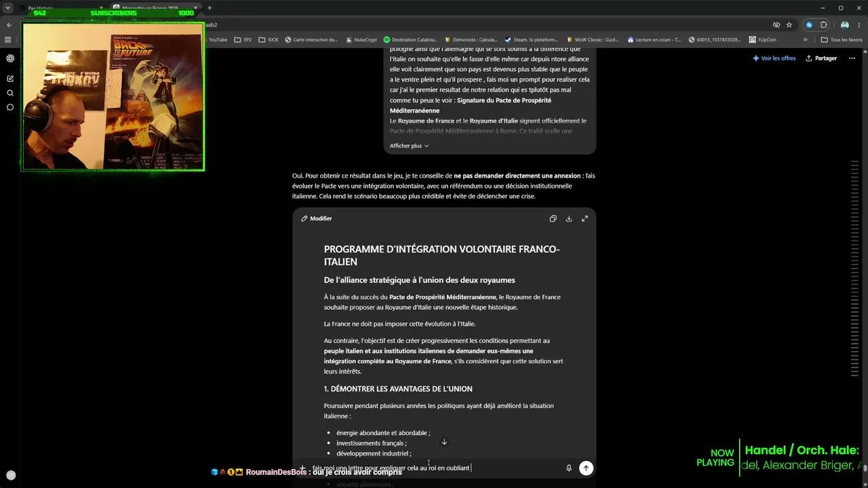The image size is (868, 488).
Task: Go back with the browser back arrow
Action: 9,25
